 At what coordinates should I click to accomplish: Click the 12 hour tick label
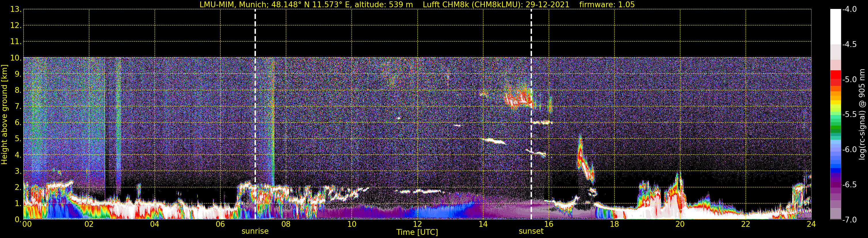(x=417, y=224)
